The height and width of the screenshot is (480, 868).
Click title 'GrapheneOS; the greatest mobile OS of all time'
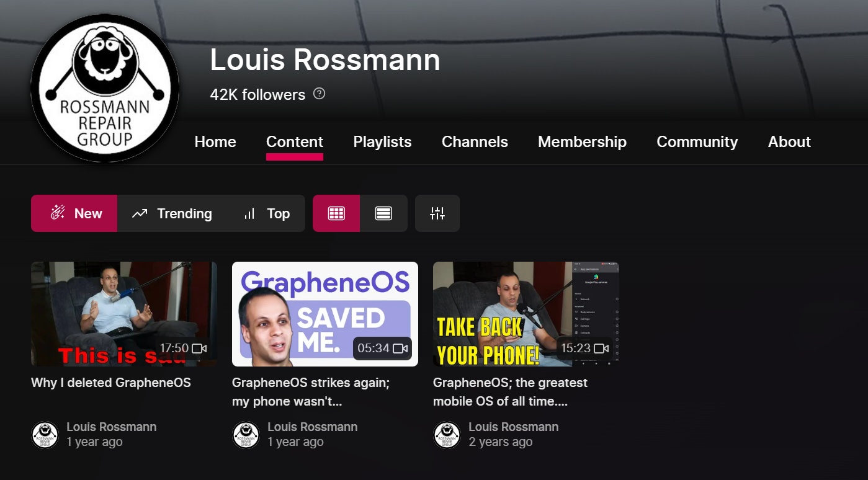click(510, 392)
